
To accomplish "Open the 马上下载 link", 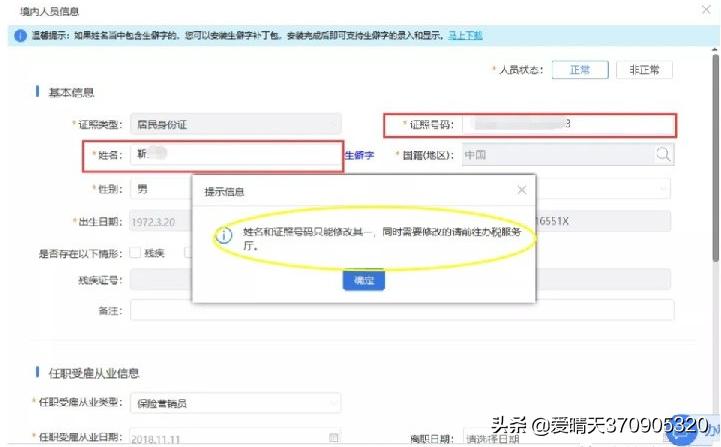I will (465, 35).
